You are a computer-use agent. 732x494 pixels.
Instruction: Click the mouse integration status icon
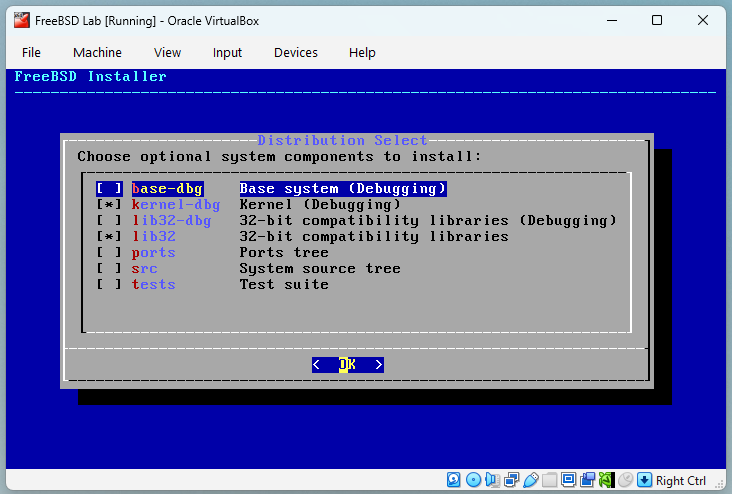[x=626, y=480]
